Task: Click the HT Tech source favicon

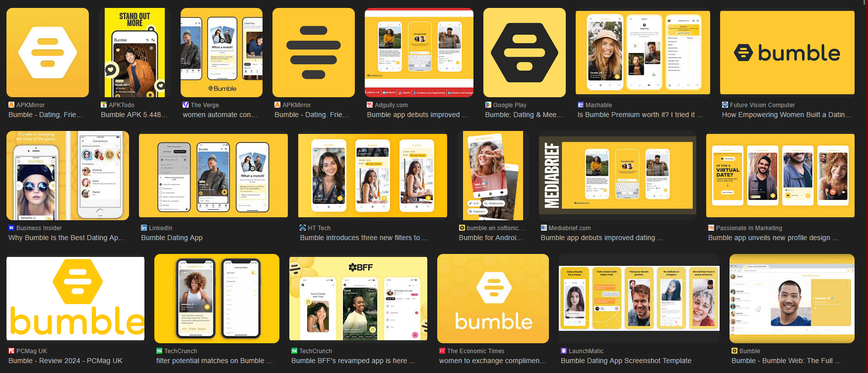Action: pyautogui.click(x=303, y=228)
